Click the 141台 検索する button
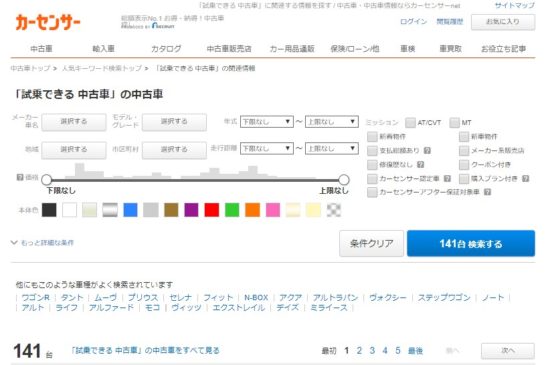550x365 pixels. pyautogui.click(x=471, y=243)
